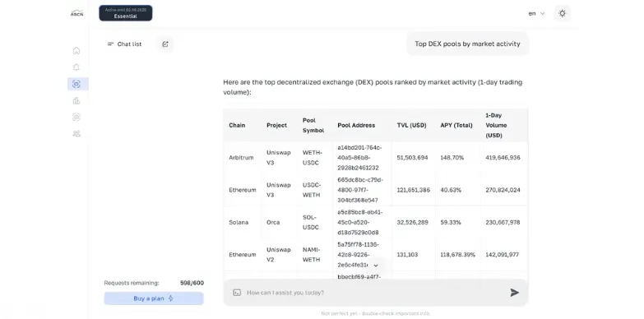Click the Uniswap V2 project cell
The image size is (644, 319).
pos(279,255)
